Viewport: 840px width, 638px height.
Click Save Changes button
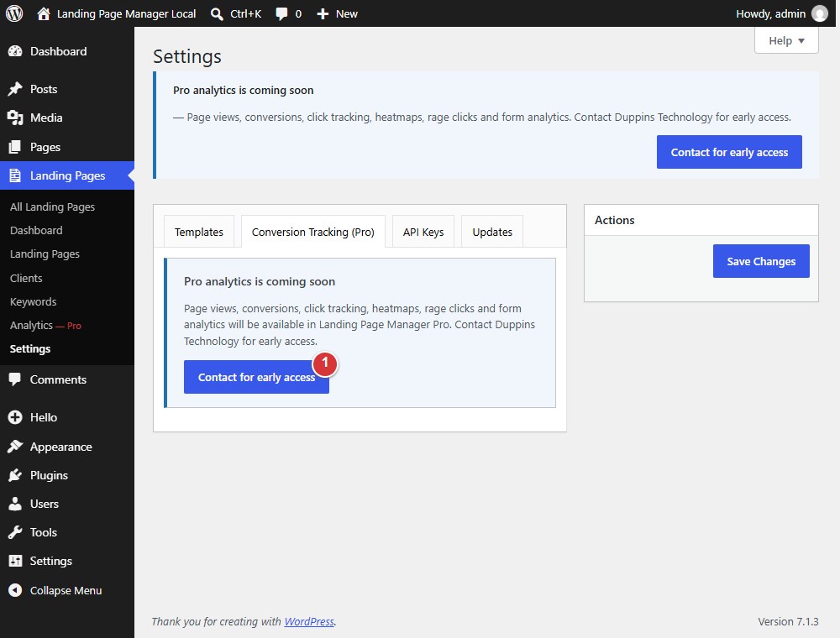coord(761,261)
